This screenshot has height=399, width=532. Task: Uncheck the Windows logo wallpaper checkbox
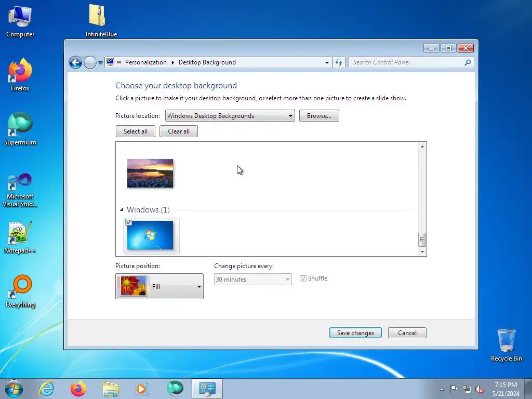[x=129, y=222]
